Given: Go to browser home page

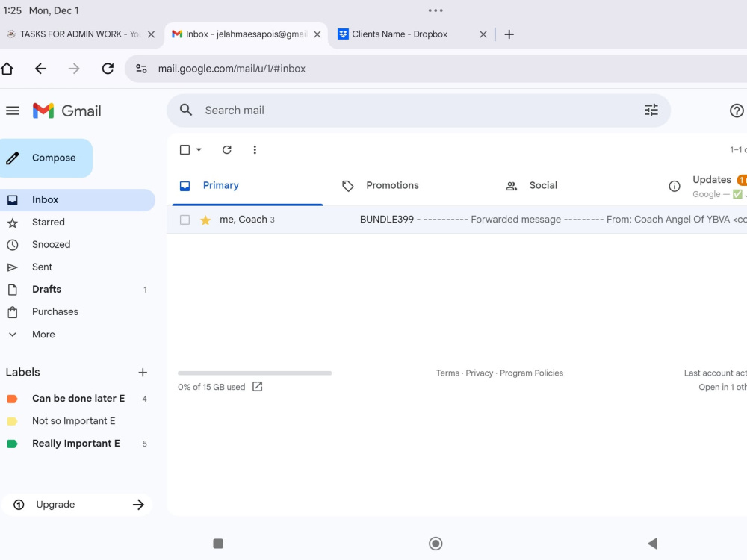Looking at the screenshot, I should pyautogui.click(x=7, y=69).
